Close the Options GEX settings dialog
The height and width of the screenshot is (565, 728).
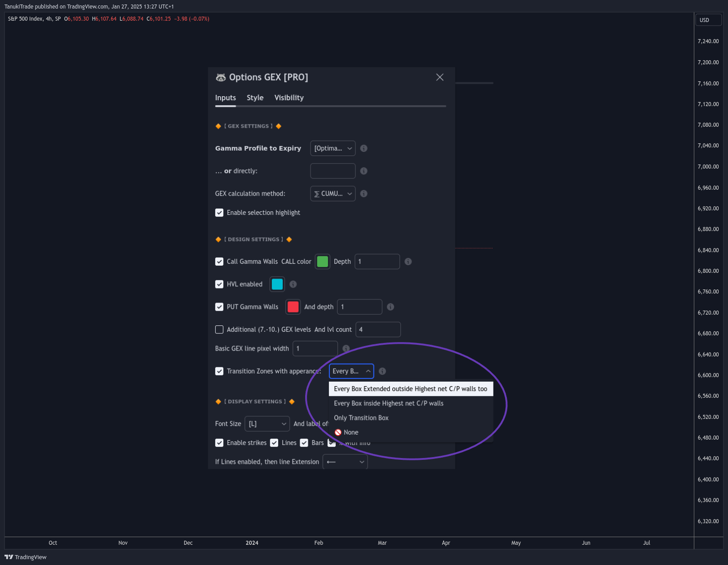pyautogui.click(x=439, y=77)
